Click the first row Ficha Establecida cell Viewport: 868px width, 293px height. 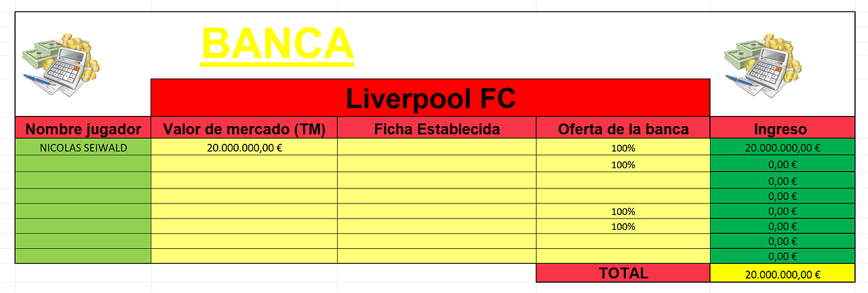coord(437,148)
